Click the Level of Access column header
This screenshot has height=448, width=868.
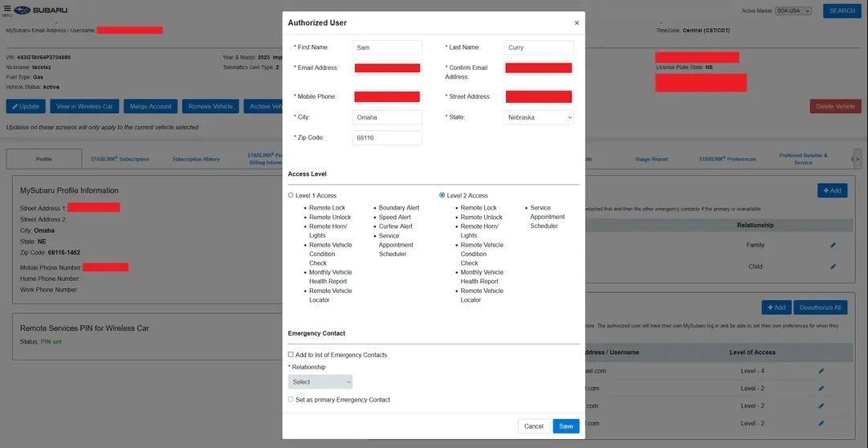pos(752,352)
